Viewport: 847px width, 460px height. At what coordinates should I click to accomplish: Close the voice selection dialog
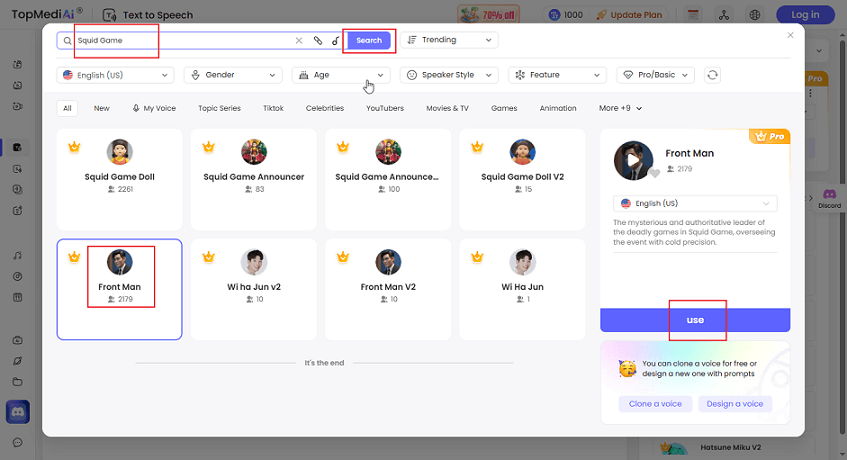tap(790, 35)
